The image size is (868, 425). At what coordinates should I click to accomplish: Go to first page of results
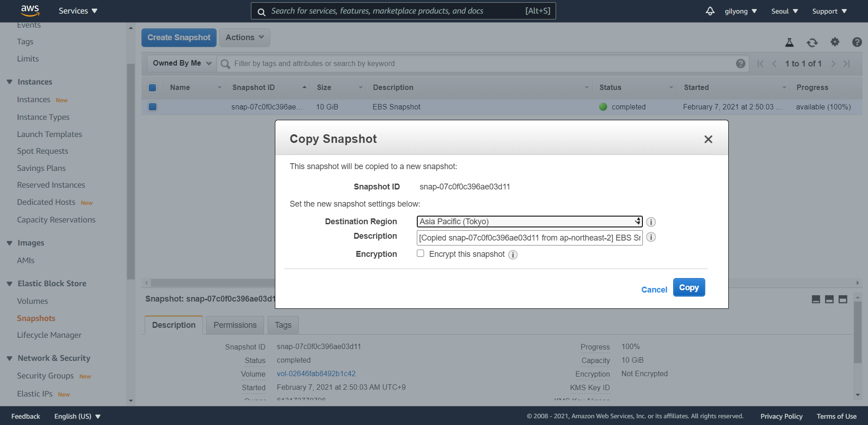coord(760,64)
